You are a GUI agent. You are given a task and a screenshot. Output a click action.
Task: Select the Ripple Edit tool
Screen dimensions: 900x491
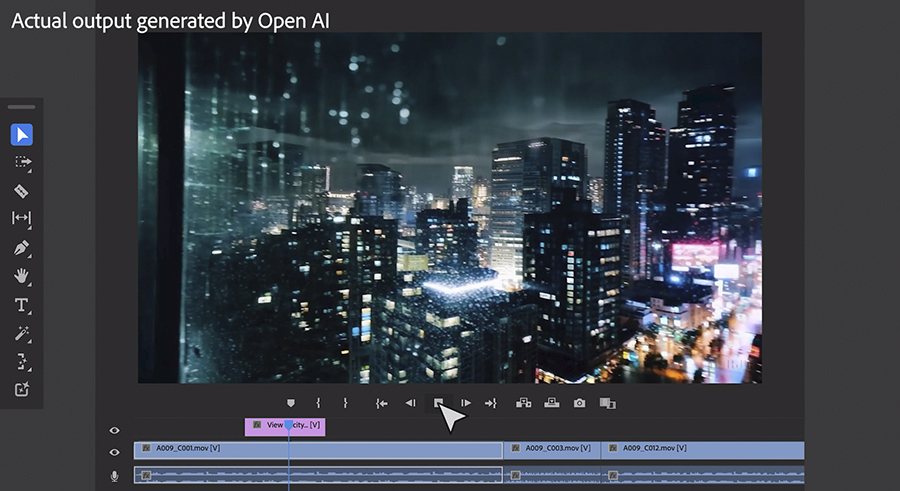point(22,218)
